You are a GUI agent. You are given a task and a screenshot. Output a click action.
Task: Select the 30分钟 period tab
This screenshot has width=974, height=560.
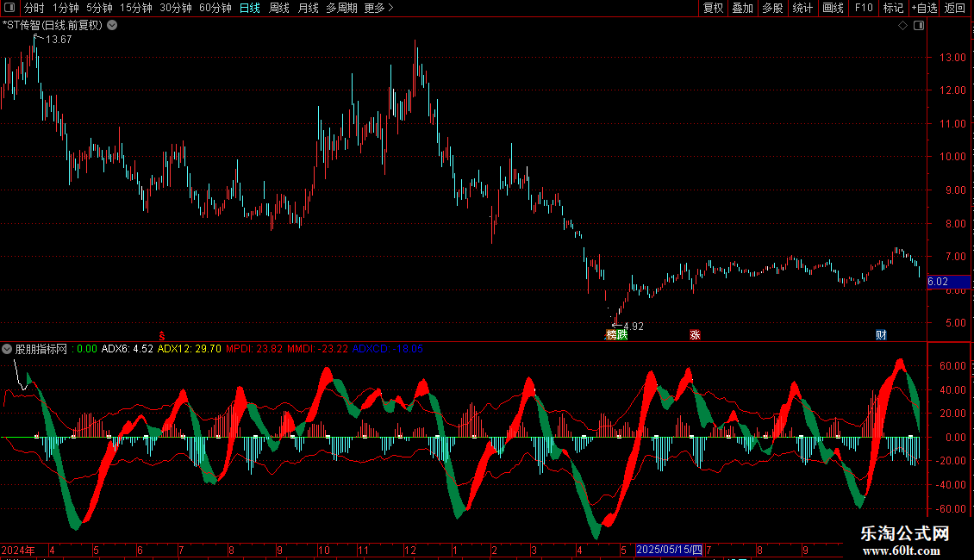(x=176, y=8)
